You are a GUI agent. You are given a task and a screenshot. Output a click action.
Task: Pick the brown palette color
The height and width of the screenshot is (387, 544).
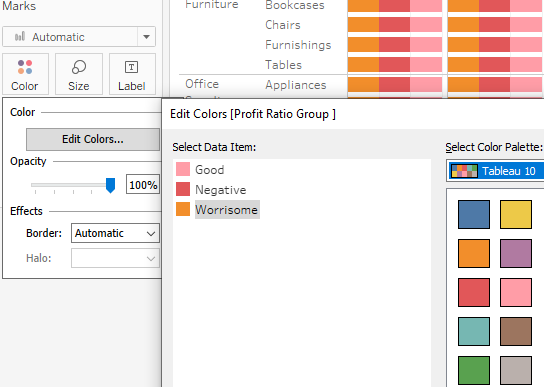click(x=516, y=331)
